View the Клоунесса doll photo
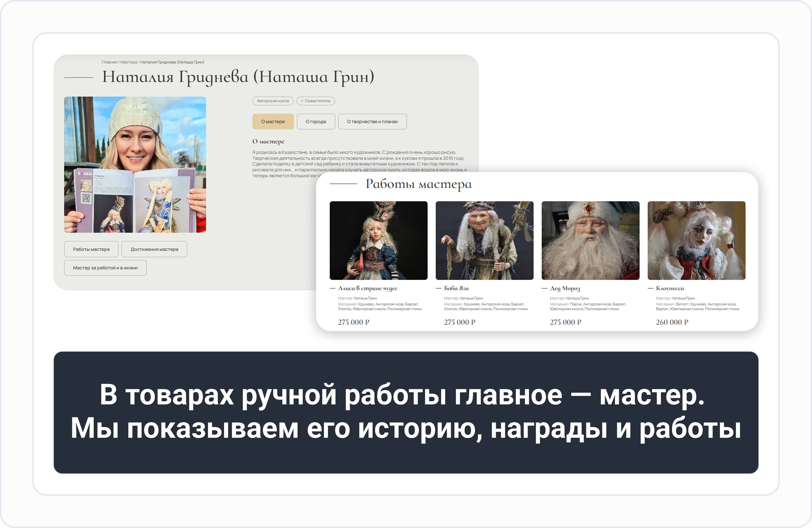This screenshot has height=528, width=812. [696, 241]
